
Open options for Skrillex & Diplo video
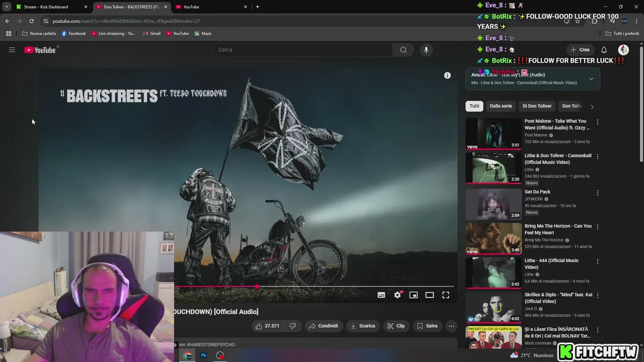[598, 296]
